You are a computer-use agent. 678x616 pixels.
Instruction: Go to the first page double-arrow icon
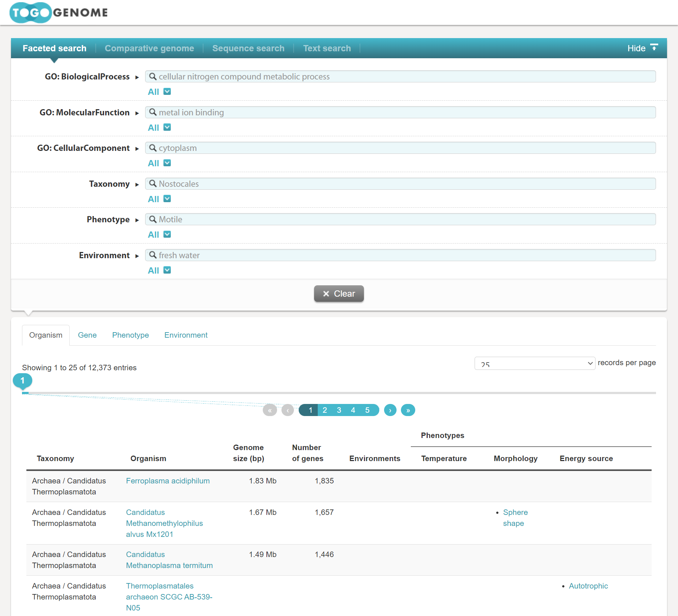pos(270,410)
